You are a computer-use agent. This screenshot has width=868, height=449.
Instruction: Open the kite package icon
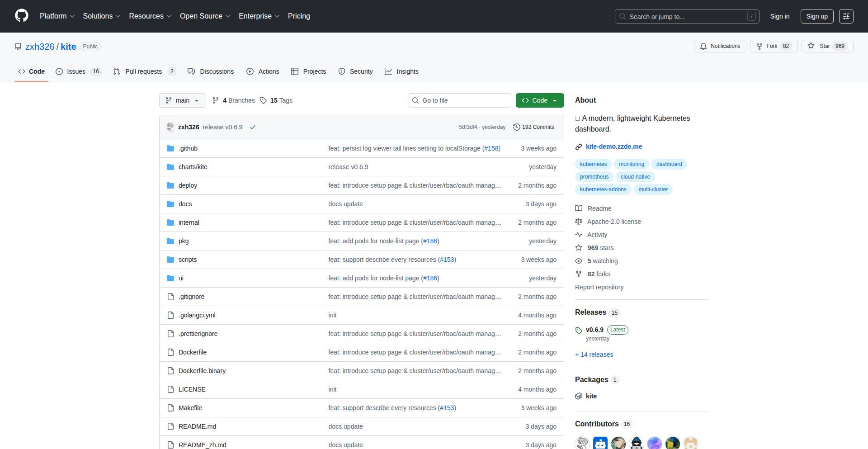[x=579, y=396]
